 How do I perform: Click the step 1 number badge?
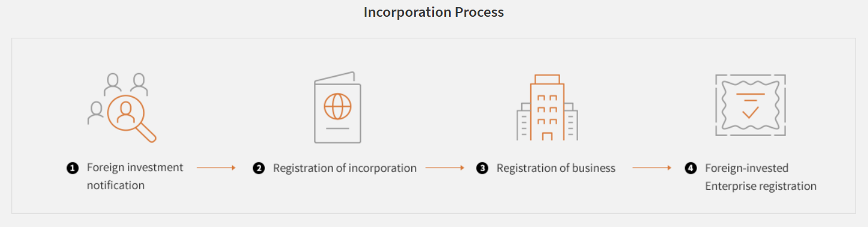72,168
